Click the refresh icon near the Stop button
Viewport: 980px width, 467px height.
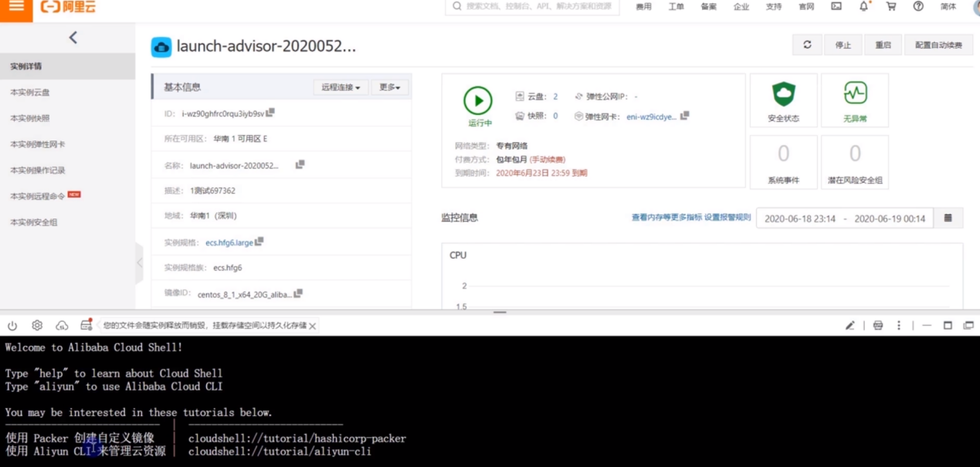pos(805,45)
